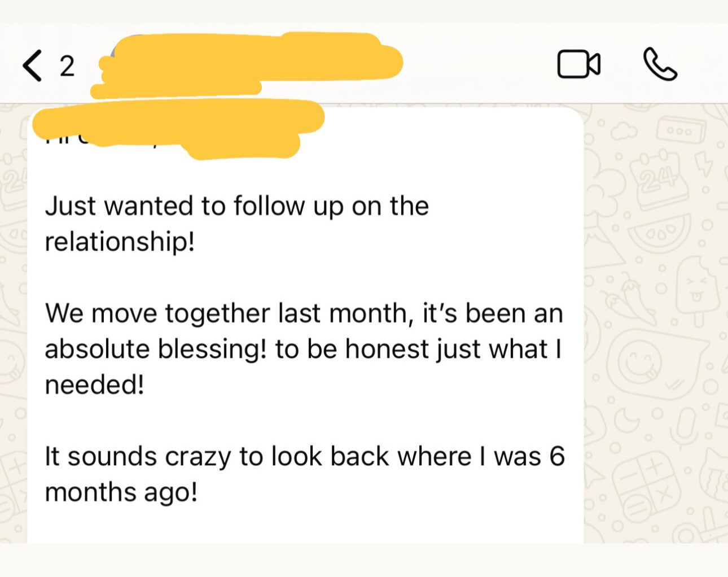Tap the back chevron arrow

tap(32, 66)
